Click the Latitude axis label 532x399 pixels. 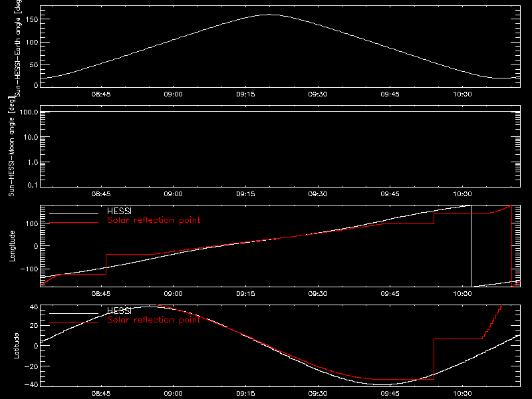(16, 346)
